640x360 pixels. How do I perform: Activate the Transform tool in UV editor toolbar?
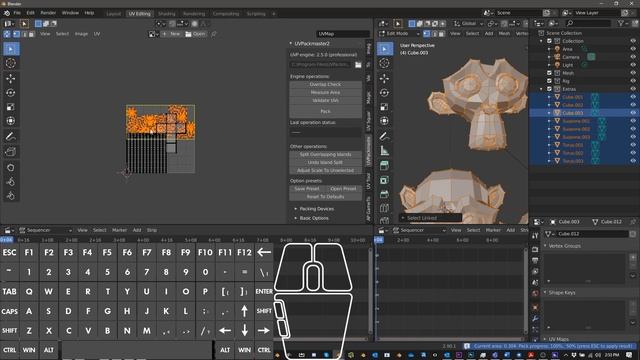coord(11,121)
